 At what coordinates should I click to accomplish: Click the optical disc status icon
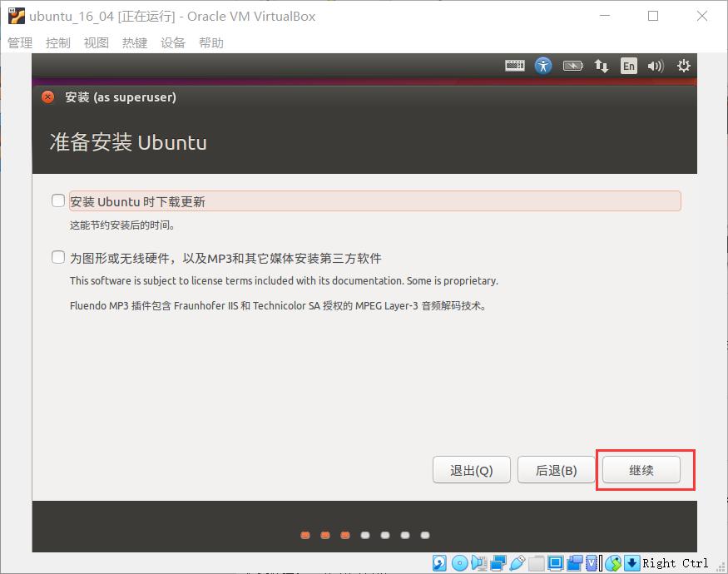(459, 563)
